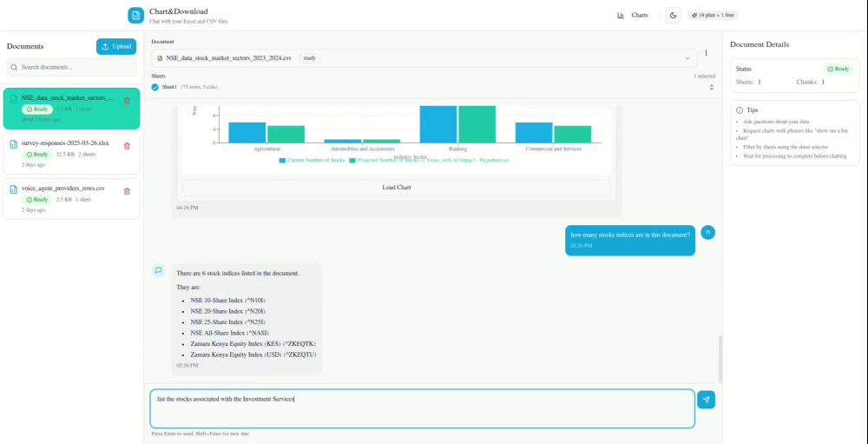Click the message input text box
This screenshot has height=444, width=868.
click(x=423, y=408)
